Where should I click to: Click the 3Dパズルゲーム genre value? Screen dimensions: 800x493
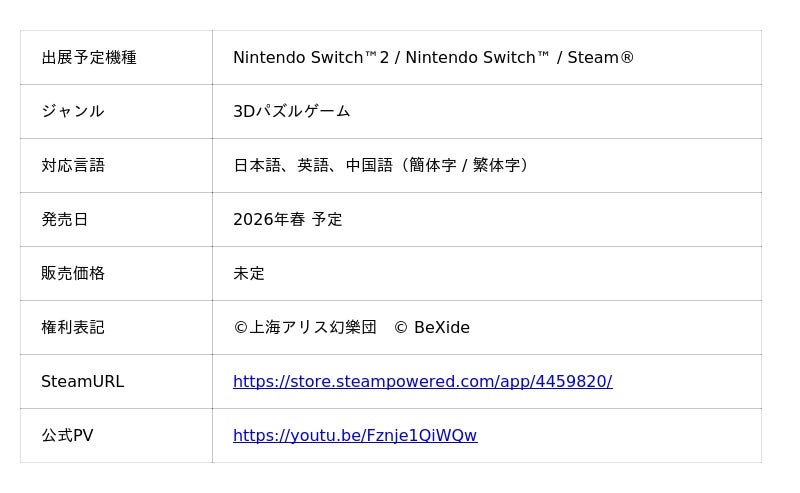point(292,112)
